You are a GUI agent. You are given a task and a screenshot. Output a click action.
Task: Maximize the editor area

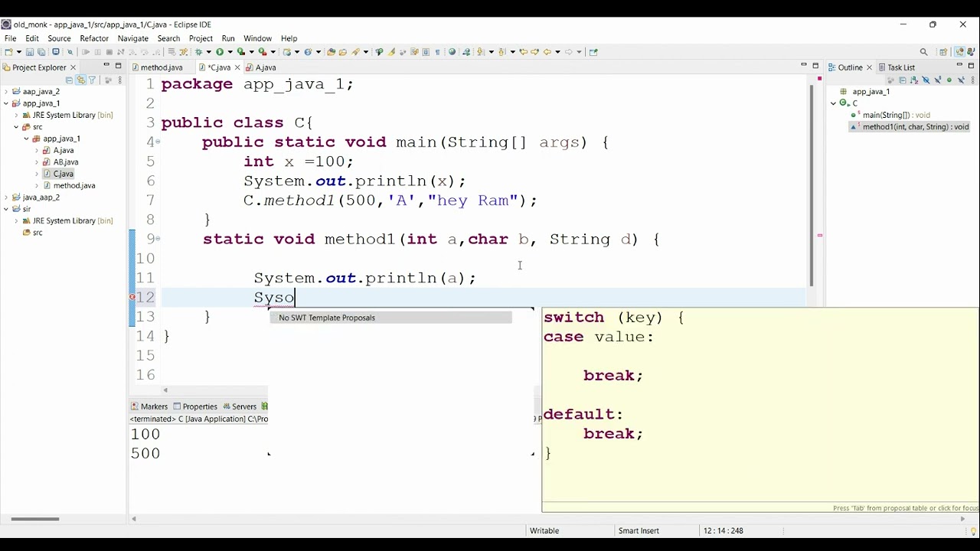click(815, 66)
